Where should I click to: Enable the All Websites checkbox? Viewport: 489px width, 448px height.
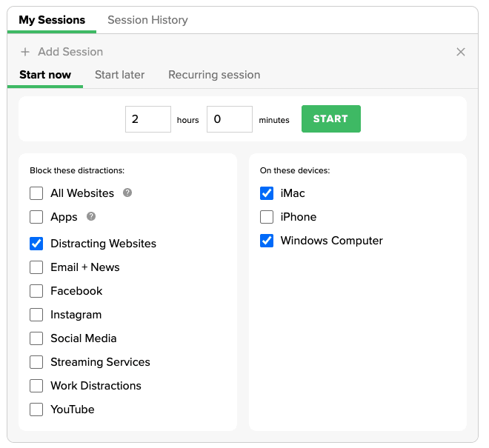(36, 193)
